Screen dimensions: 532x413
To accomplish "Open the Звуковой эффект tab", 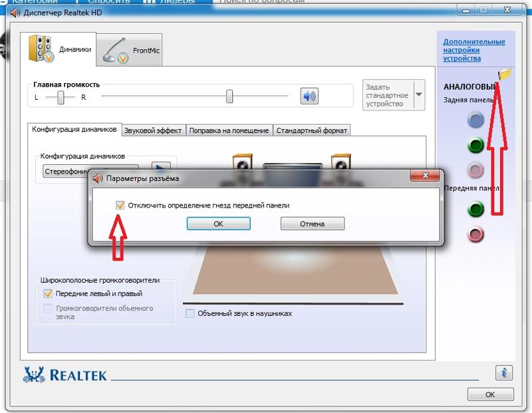I will pyautogui.click(x=153, y=130).
